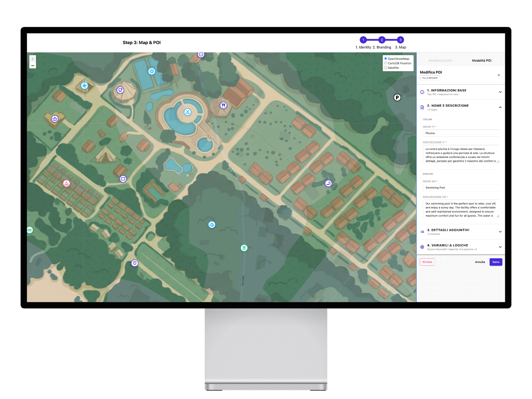Click the 'Step 3: Map & POI' heading
This screenshot has width=532, height=399.
pyautogui.click(x=142, y=43)
